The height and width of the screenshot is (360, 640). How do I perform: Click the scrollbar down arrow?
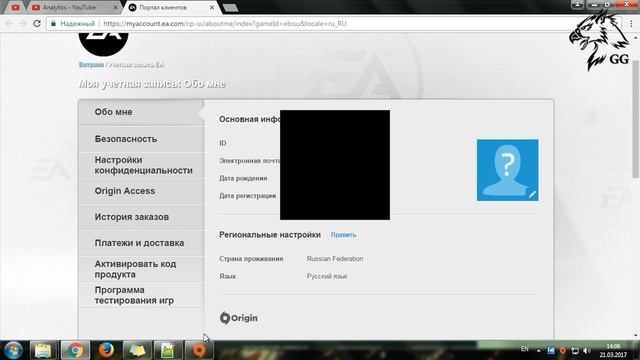(x=636, y=336)
